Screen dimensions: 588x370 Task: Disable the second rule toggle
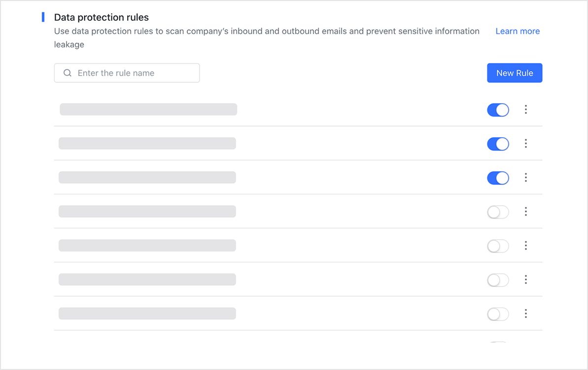[498, 144]
